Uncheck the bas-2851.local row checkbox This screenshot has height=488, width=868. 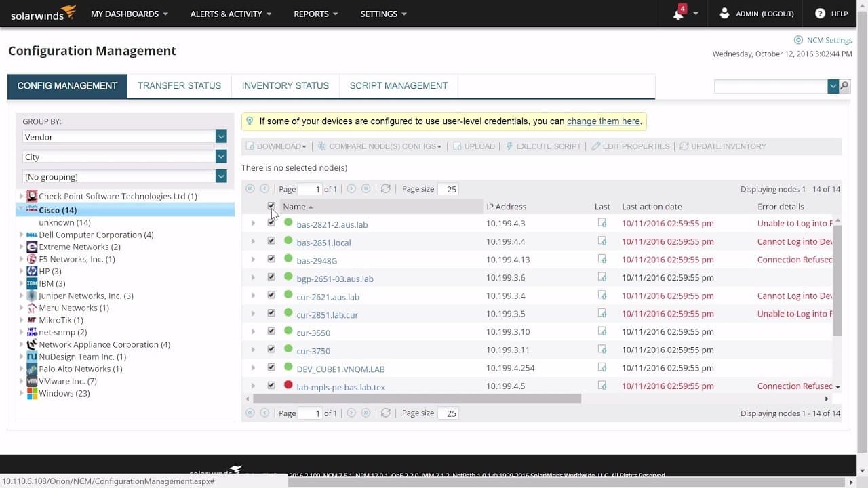pyautogui.click(x=271, y=241)
